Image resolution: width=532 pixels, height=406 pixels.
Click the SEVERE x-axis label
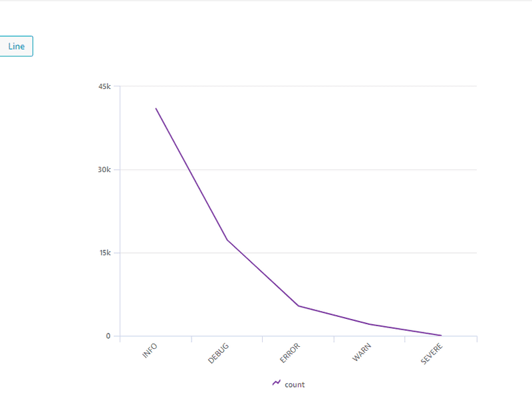pyautogui.click(x=432, y=354)
